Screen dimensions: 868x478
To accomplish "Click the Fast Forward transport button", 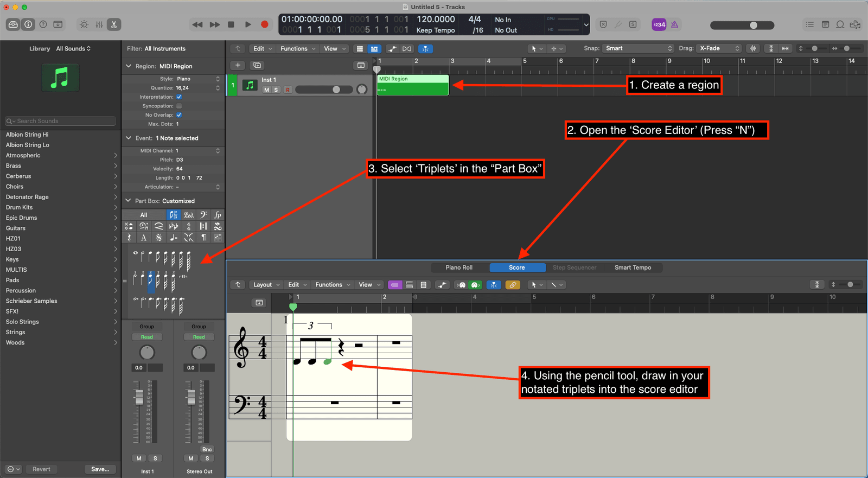I will coord(215,24).
